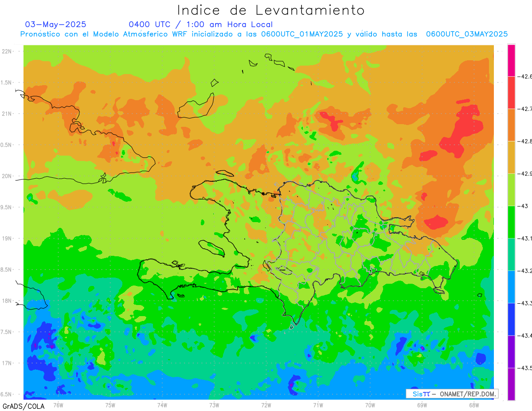
Task: Click the "-42.6" scale label
Action: pos(525,77)
